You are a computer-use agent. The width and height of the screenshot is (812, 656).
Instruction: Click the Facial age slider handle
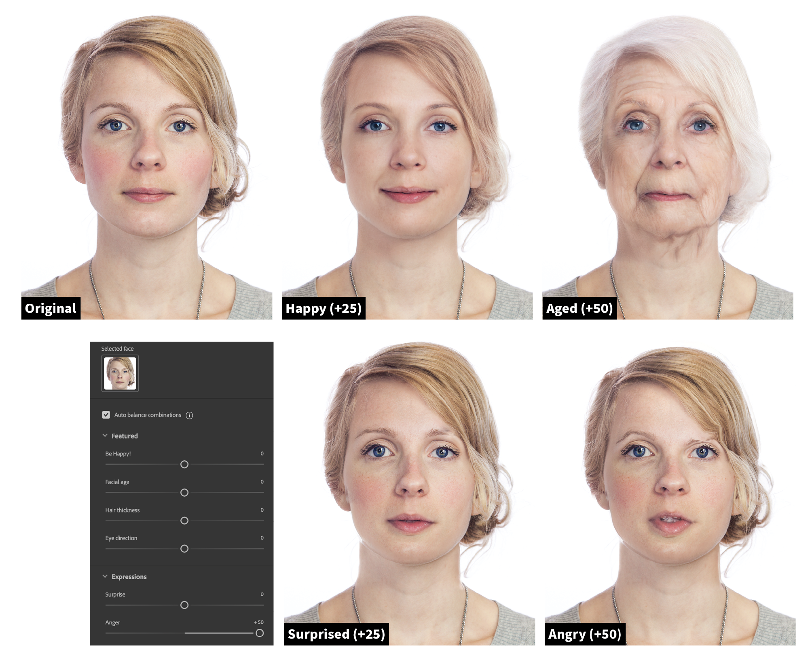[184, 493]
